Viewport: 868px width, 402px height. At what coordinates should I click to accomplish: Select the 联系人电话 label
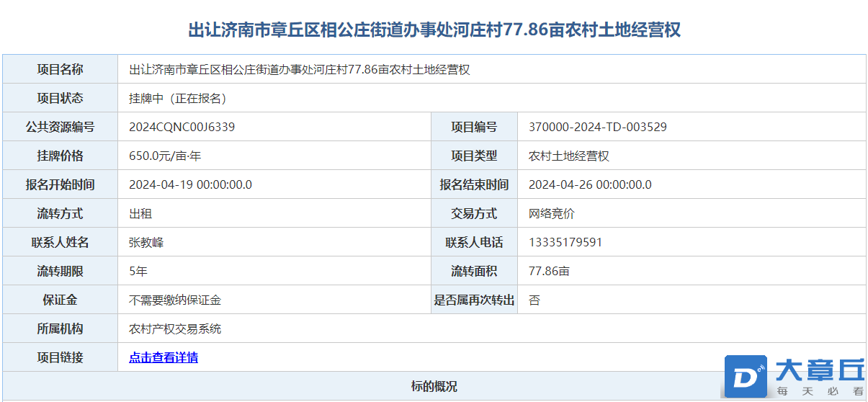pos(474,242)
